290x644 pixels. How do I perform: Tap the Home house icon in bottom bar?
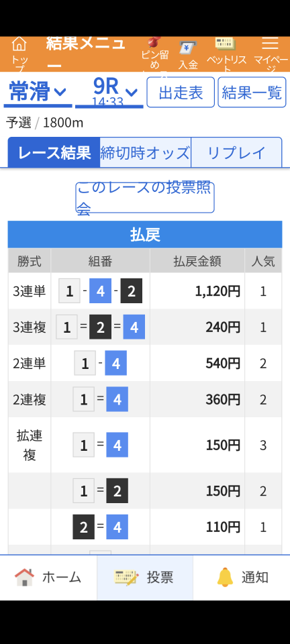[24, 577]
